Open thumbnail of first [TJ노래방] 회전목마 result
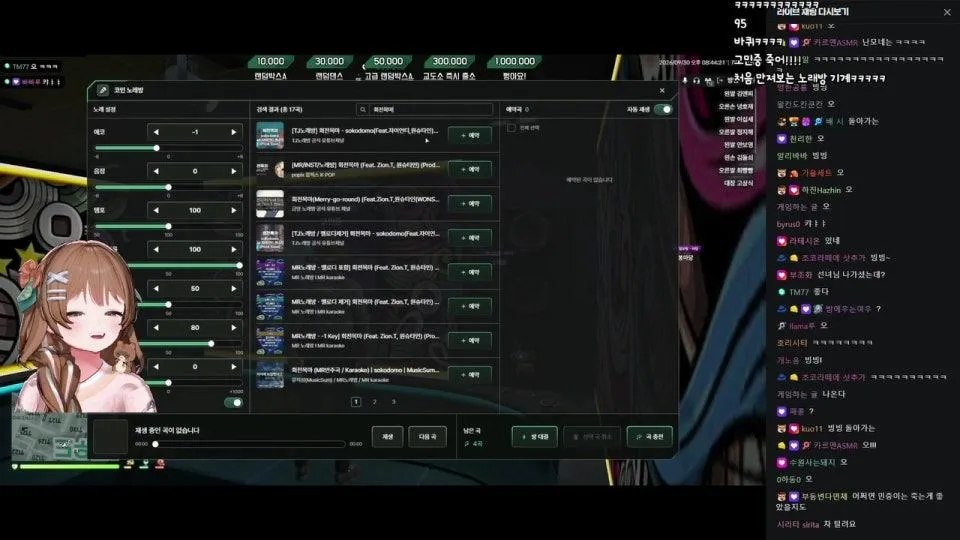960x540 pixels. tap(270, 135)
